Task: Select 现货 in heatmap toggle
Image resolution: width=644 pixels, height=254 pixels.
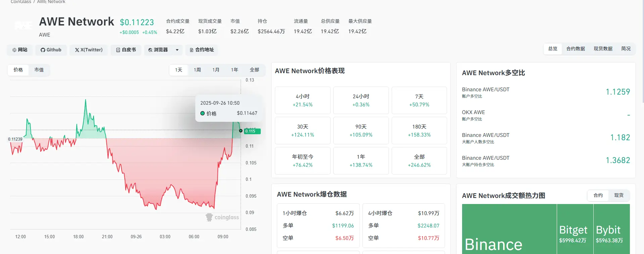Action: (x=619, y=195)
